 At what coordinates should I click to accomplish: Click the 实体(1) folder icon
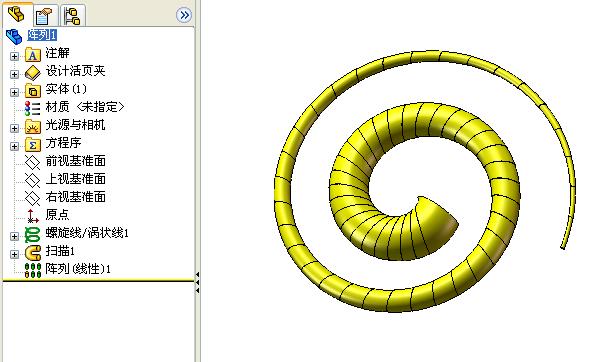(x=33, y=90)
